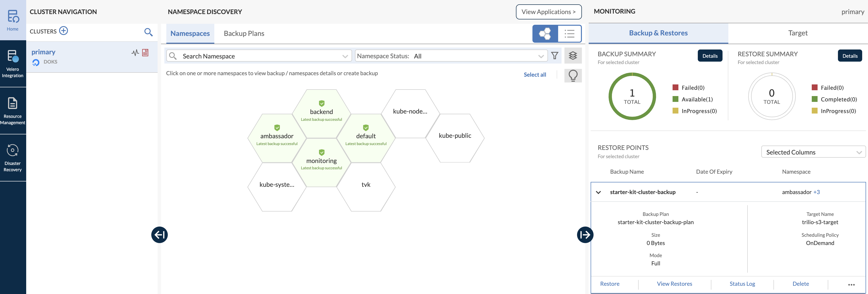This screenshot has height=294, width=868.
Task: Open the Namespace Status dropdown
Action: tap(450, 56)
